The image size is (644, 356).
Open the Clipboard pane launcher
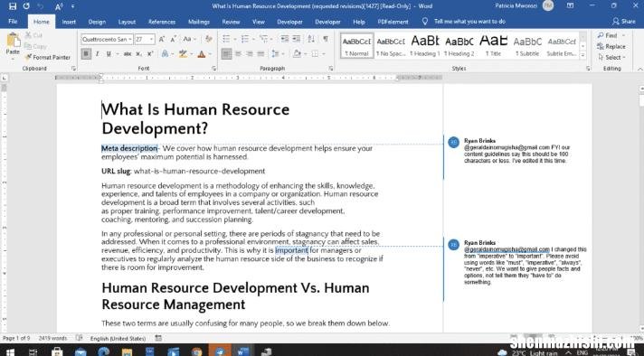[x=73, y=69]
